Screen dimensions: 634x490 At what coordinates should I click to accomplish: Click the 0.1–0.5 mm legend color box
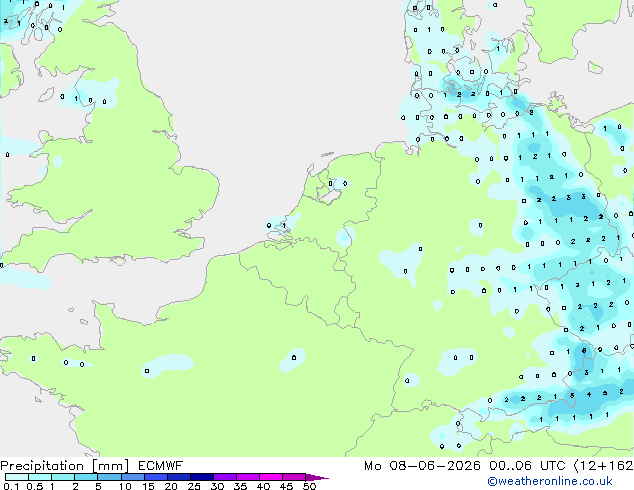17,477
